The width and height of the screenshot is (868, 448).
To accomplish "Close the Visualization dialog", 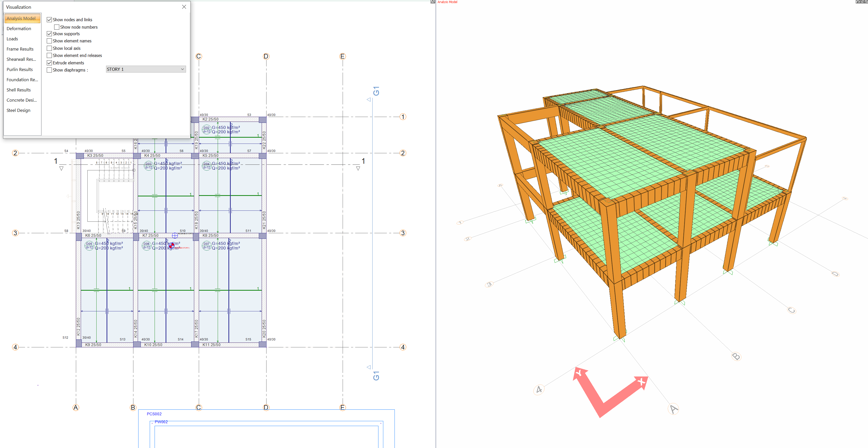I will (184, 7).
